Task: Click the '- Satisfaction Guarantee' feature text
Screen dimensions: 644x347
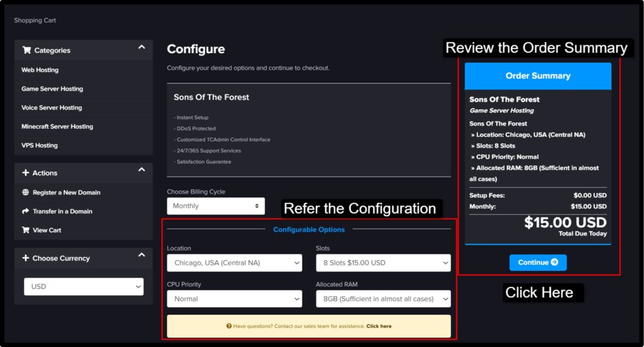Action: pyautogui.click(x=203, y=162)
